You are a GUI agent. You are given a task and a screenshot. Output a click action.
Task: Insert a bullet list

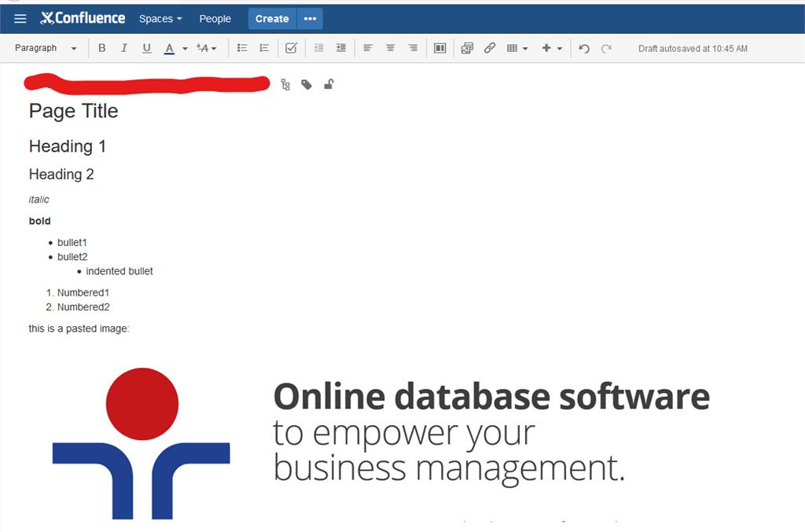pyautogui.click(x=242, y=48)
